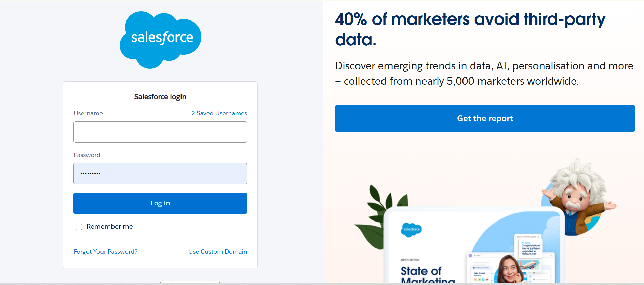
Task: Click the Get the report button
Action: pyautogui.click(x=485, y=118)
